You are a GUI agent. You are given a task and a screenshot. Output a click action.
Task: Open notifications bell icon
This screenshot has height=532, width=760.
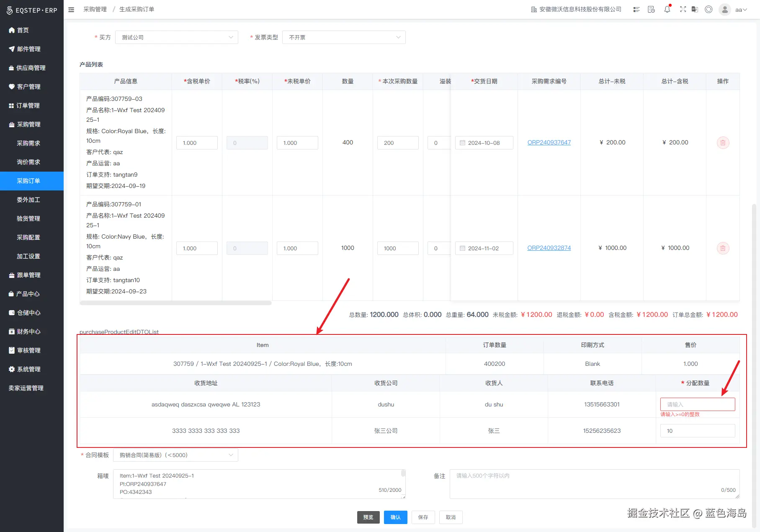point(667,9)
